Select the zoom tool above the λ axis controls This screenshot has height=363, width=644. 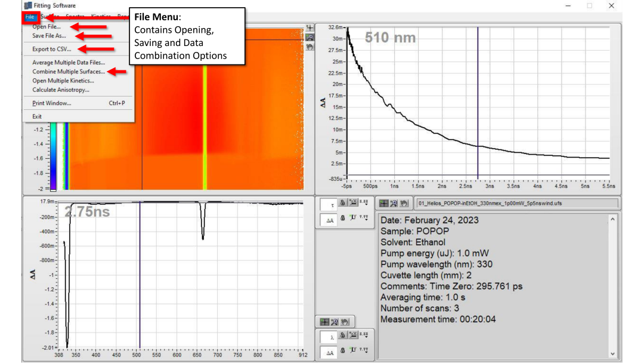pos(335,321)
